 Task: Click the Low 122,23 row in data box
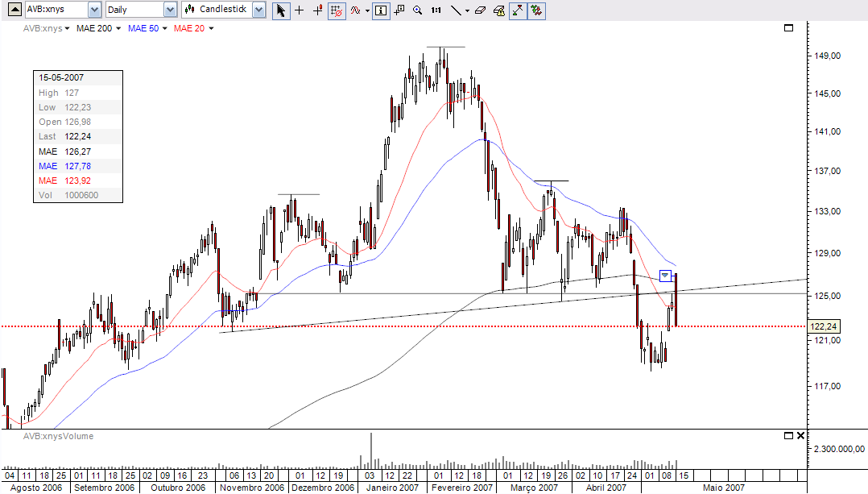(x=77, y=107)
